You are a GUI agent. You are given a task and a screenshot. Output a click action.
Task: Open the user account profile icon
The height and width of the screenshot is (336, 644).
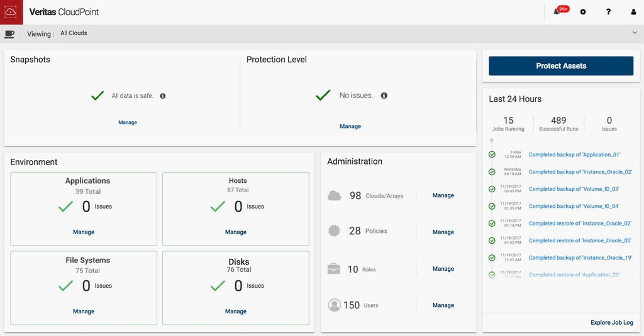633,12
